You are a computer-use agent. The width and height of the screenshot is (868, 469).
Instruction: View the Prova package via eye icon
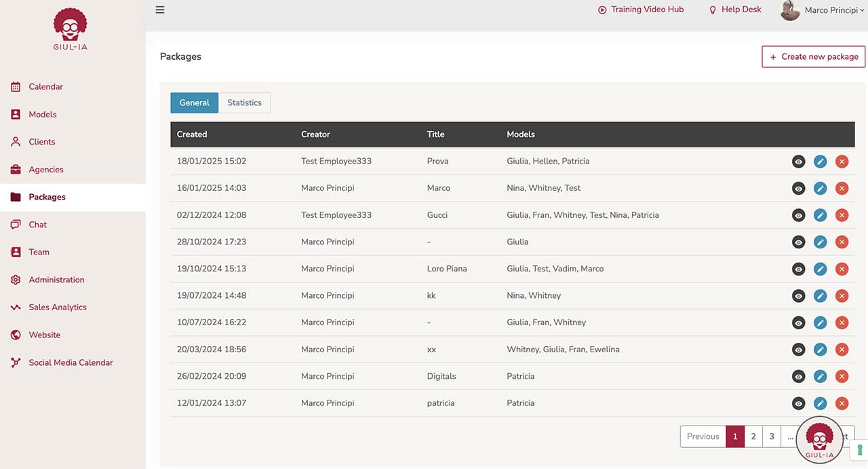click(x=799, y=162)
